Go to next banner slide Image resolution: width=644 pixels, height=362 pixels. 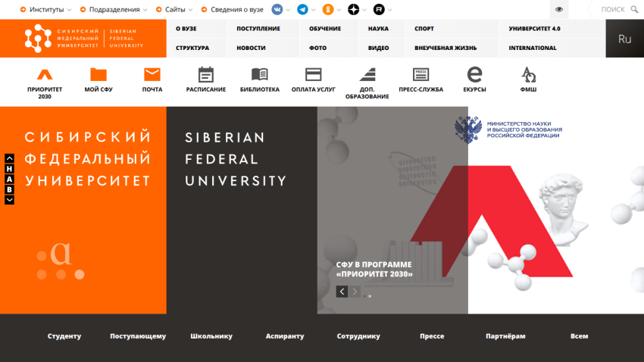[355, 292]
